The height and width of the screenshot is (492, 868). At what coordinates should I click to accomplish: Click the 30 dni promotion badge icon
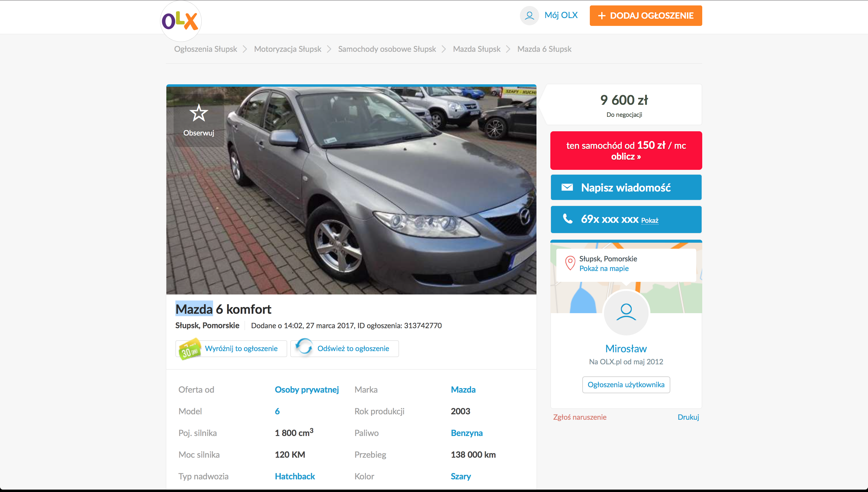pyautogui.click(x=190, y=349)
